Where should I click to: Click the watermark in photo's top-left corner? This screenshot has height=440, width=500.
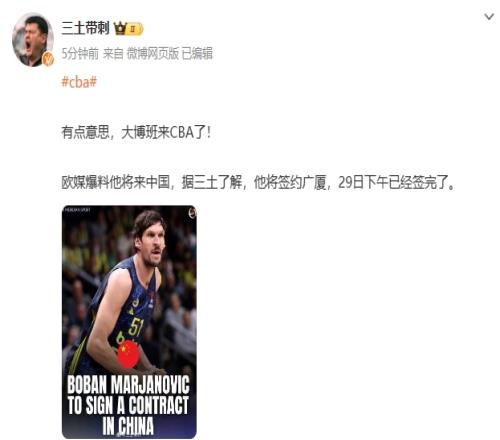pyautogui.click(x=77, y=210)
